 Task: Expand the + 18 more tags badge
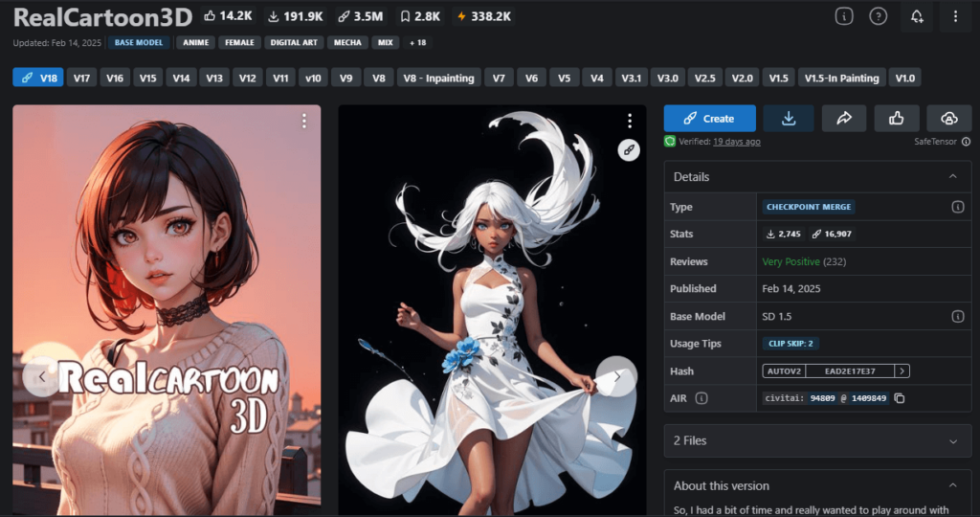click(x=417, y=42)
